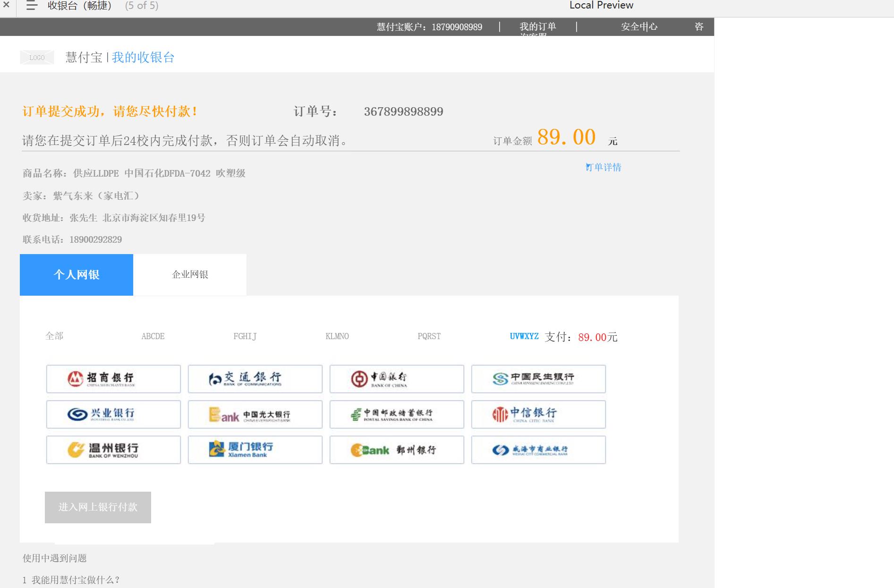The image size is (894, 588).
Task: Click the 24-hour payment deadline notice
Action: click(185, 140)
